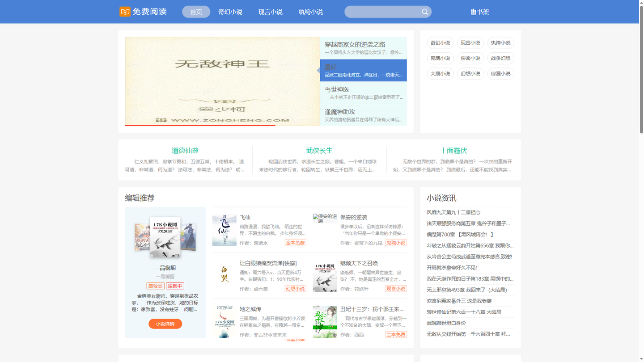Select the highlighted 皇庭 banner entry
644x362 pixels.
pyautogui.click(x=363, y=71)
